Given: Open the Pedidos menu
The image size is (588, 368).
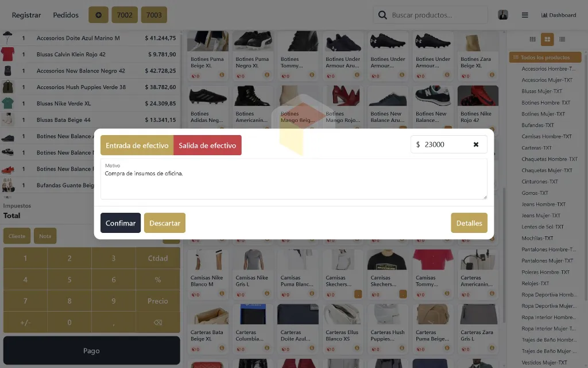Looking at the screenshot, I should (65, 15).
